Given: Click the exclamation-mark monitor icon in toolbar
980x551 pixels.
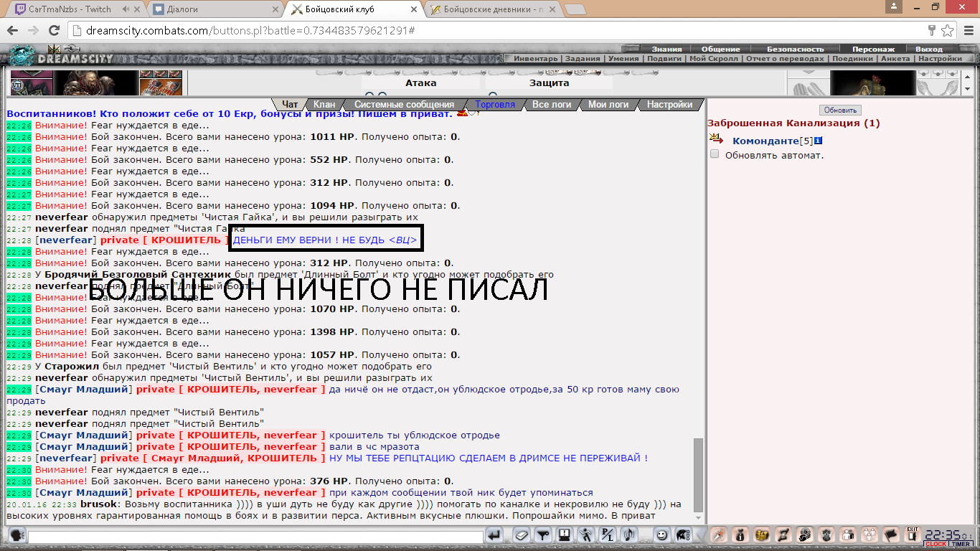Looking at the screenshot, I should click(x=565, y=534).
